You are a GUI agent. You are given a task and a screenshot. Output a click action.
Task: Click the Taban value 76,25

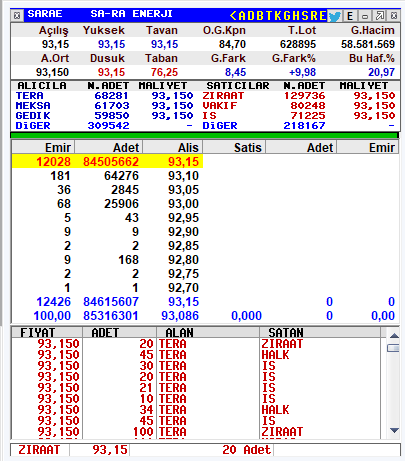(165, 72)
